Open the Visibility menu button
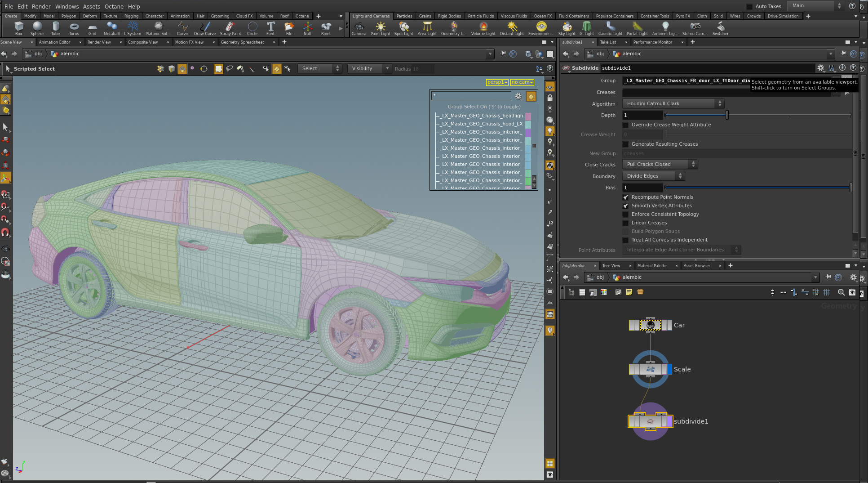Viewport: 868px width, 483px height. click(x=370, y=69)
